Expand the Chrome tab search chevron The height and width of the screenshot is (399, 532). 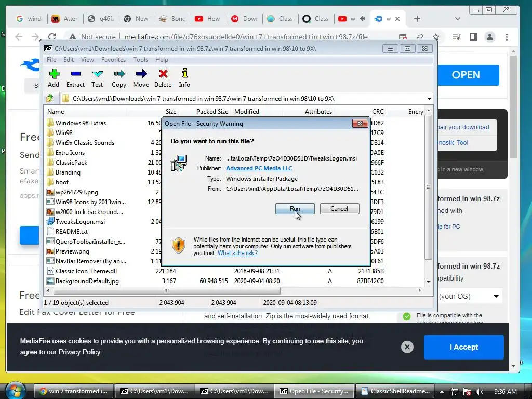pyautogui.click(x=458, y=19)
